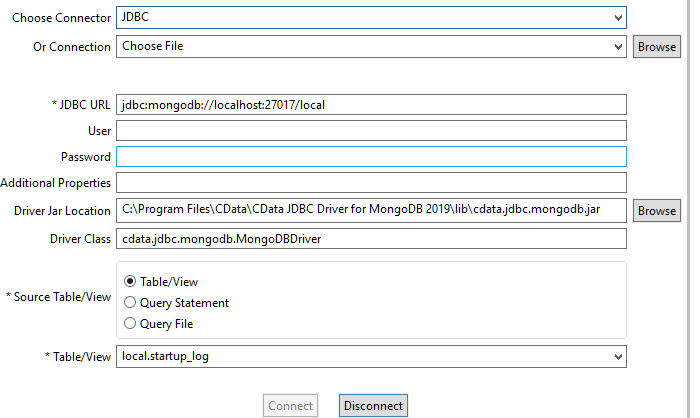Screen dimensions: 700x418
Task: Click the Additional Properties field
Action: [x=370, y=182]
